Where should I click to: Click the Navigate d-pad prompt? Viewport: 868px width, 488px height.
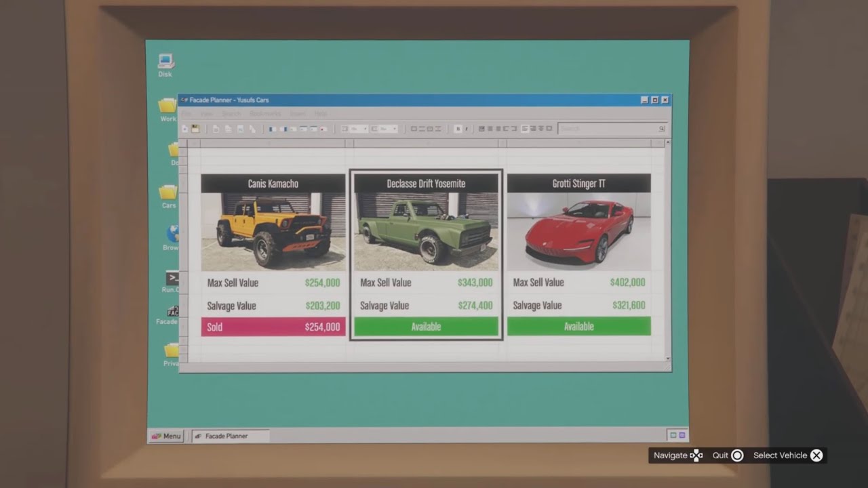coord(677,455)
